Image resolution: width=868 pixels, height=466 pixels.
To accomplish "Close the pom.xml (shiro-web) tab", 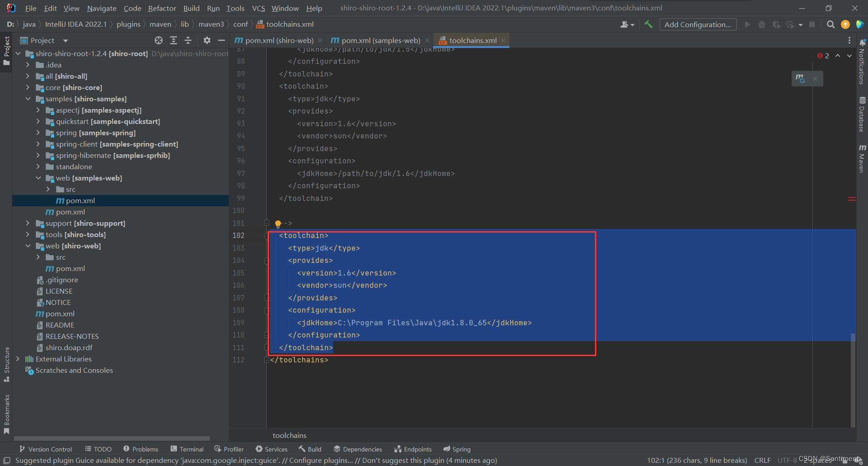I will [320, 40].
